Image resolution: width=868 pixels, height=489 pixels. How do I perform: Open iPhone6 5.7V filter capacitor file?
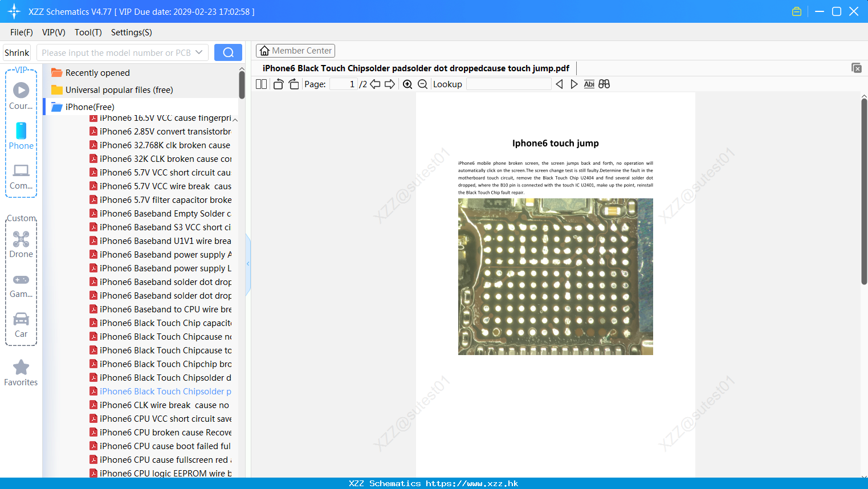click(160, 200)
